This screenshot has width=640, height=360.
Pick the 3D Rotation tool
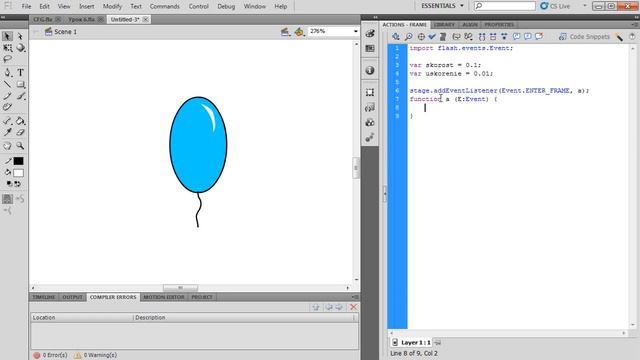pos(20,48)
